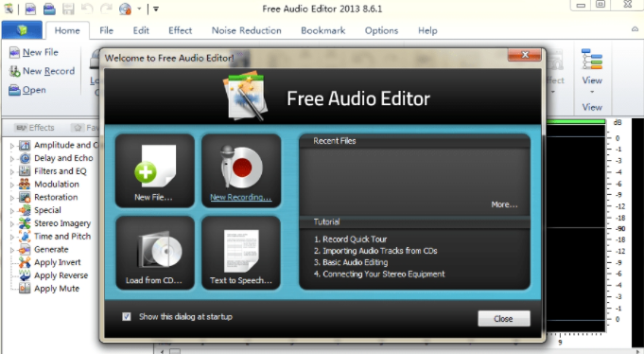Click the Close button in welcome dialog

[x=504, y=319]
